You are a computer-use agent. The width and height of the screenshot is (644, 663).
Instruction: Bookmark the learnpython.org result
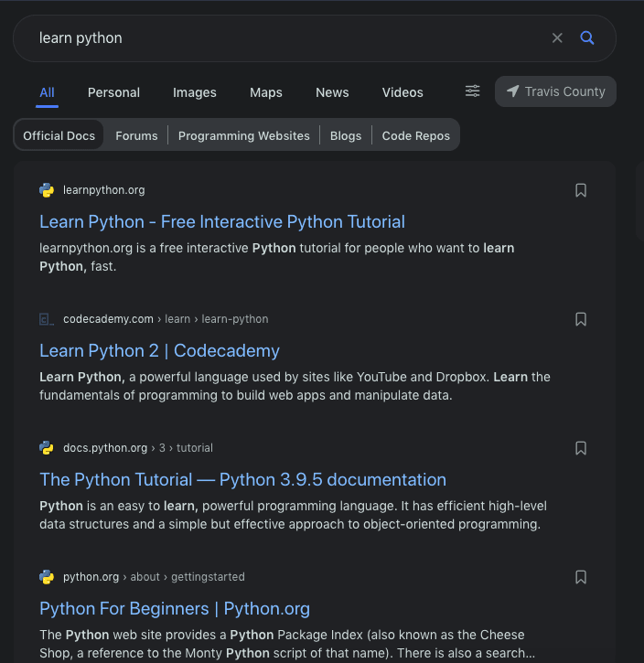(581, 190)
